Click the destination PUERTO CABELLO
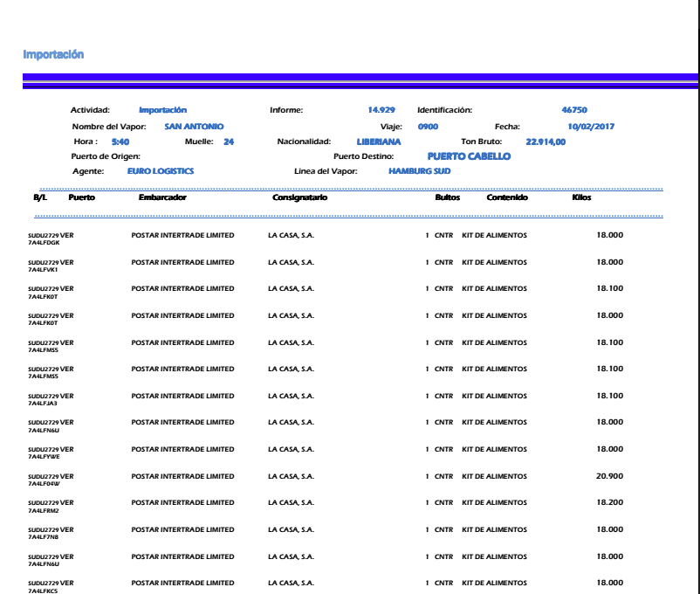The image size is (700, 594). [x=469, y=156]
